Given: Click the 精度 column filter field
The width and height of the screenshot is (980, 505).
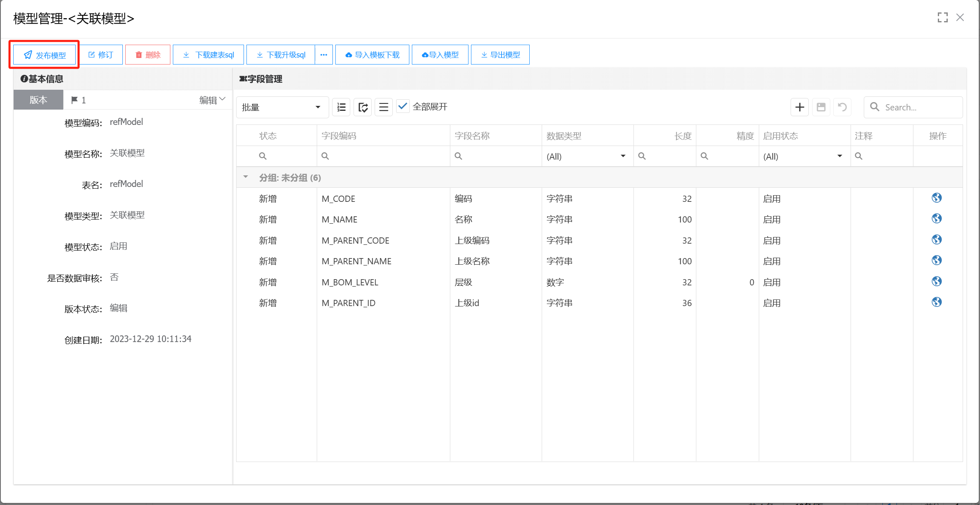Looking at the screenshot, I should (728, 156).
